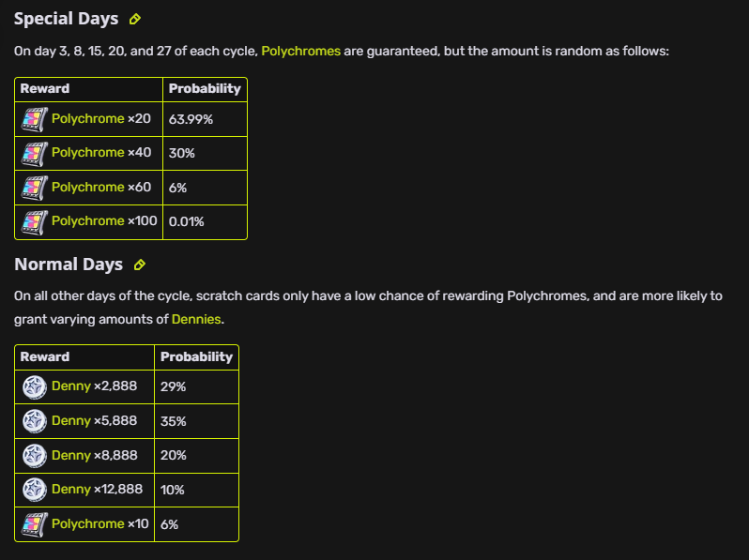Follow the Polychrome link in the ×100 row
This screenshot has height=560, width=749.
(x=88, y=221)
